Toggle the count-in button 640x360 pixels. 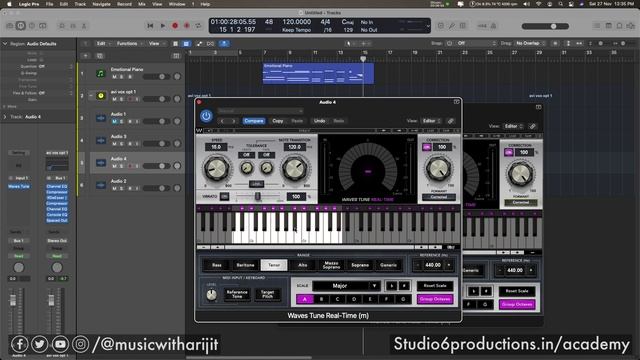pos(482,26)
